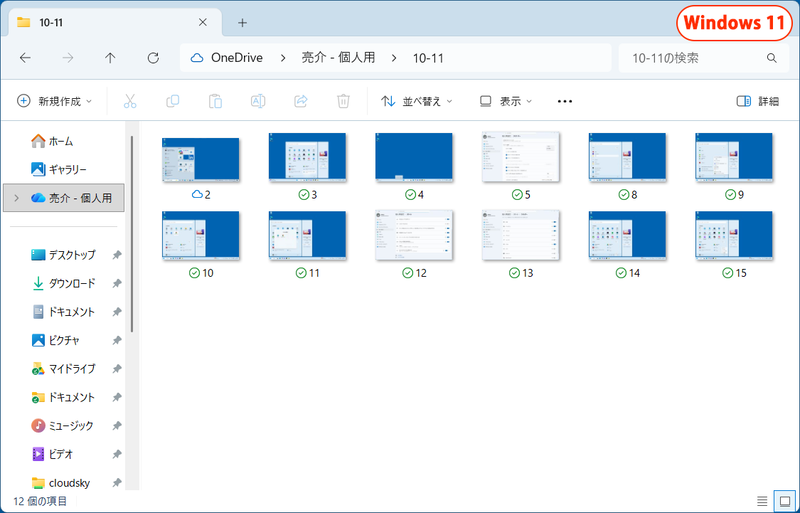Select image file 3 thumbnail

pyautogui.click(x=307, y=157)
